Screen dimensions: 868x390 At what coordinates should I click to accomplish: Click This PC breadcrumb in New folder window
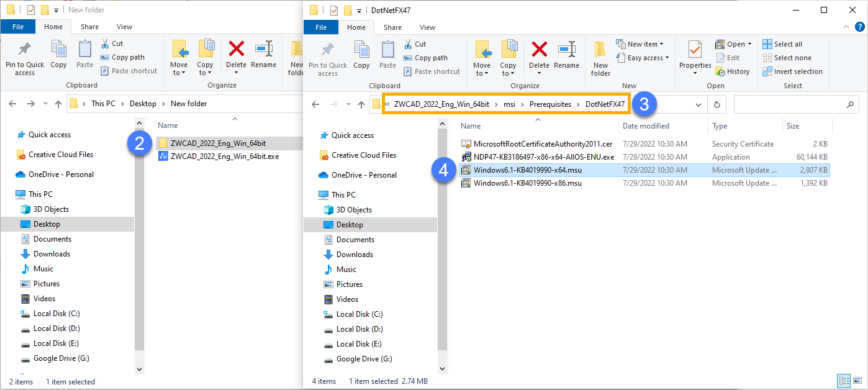click(103, 104)
